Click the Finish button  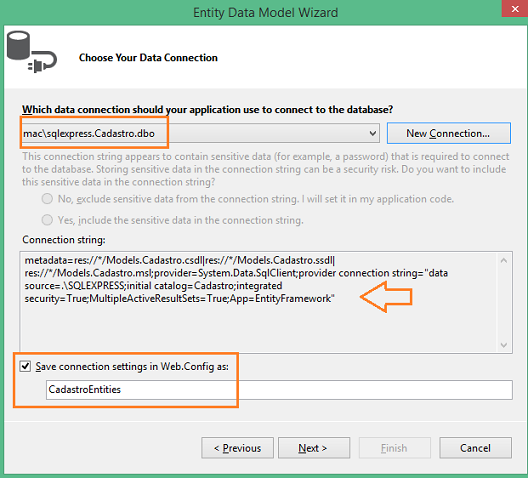click(x=395, y=448)
